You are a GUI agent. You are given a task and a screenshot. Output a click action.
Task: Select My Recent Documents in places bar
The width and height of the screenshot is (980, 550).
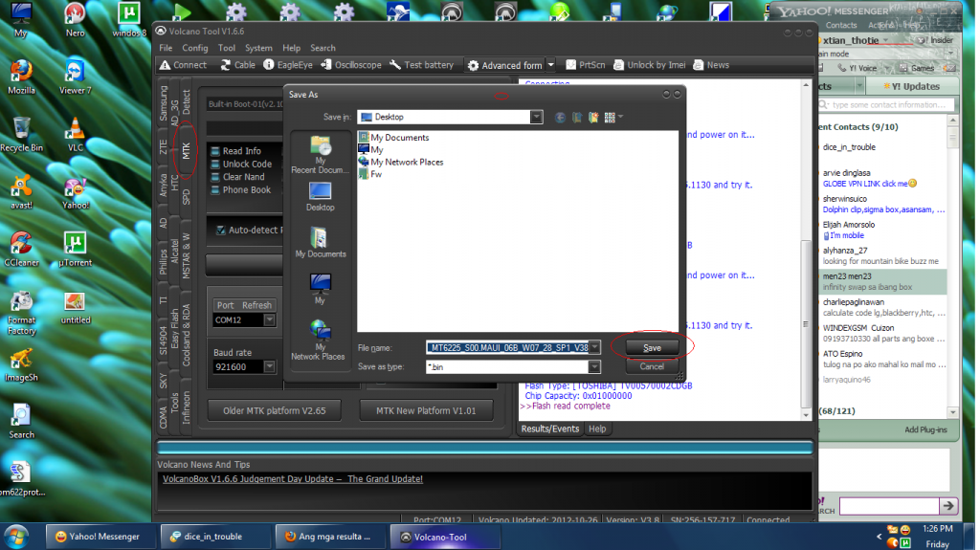320,155
